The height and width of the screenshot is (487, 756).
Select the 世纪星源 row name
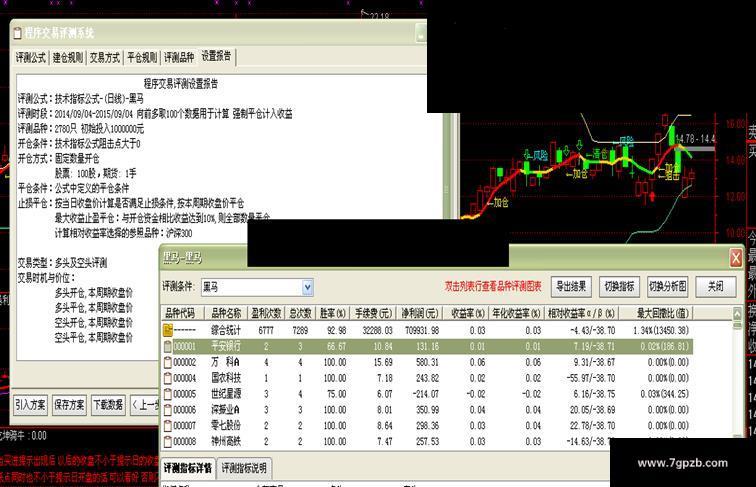[226, 394]
